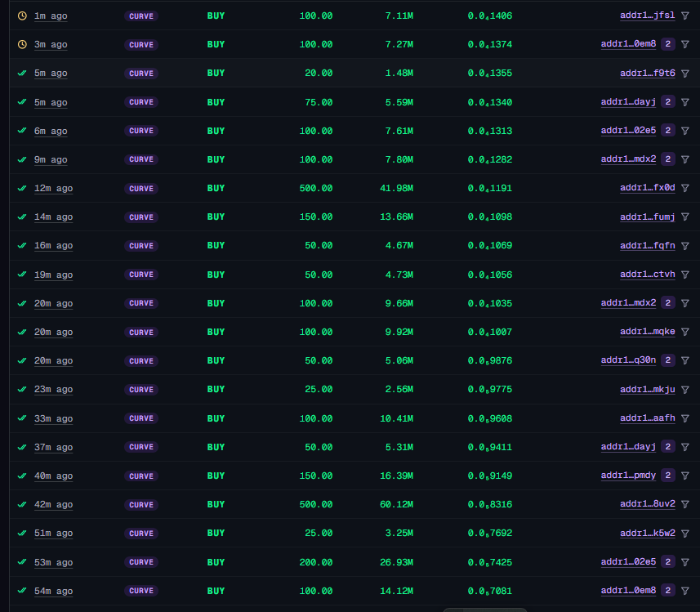Click the filter icon beside addr1…f9t6
700x612 pixels.
coord(685,74)
